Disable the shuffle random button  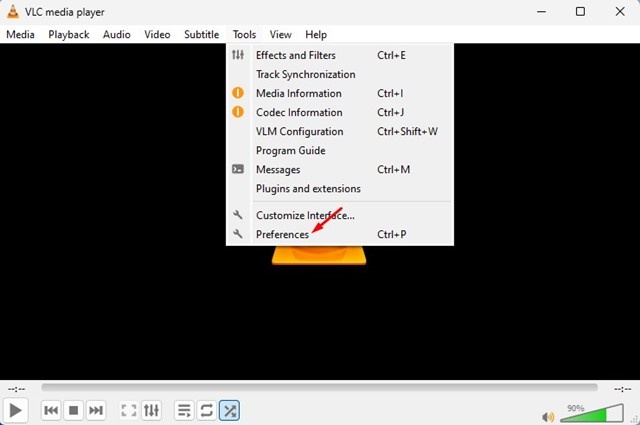click(x=229, y=410)
